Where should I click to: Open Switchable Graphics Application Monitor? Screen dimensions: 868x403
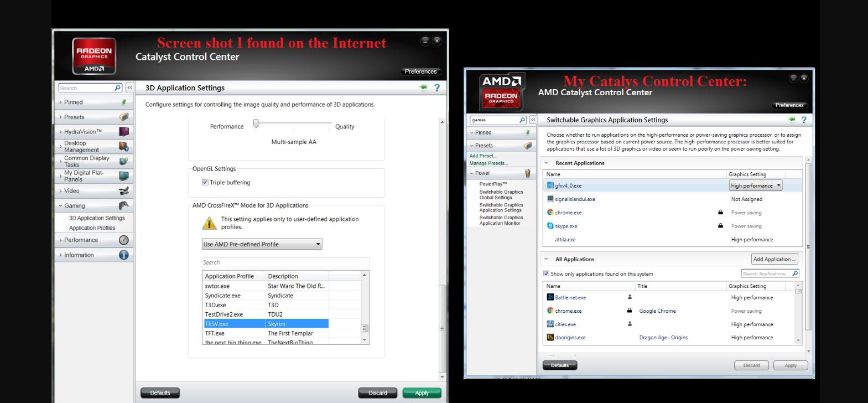(501, 220)
